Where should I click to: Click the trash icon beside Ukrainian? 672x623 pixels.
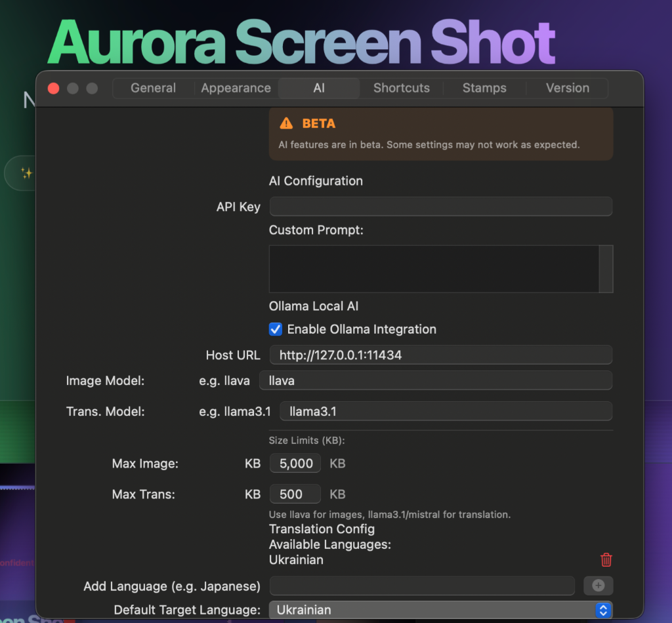(606, 559)
